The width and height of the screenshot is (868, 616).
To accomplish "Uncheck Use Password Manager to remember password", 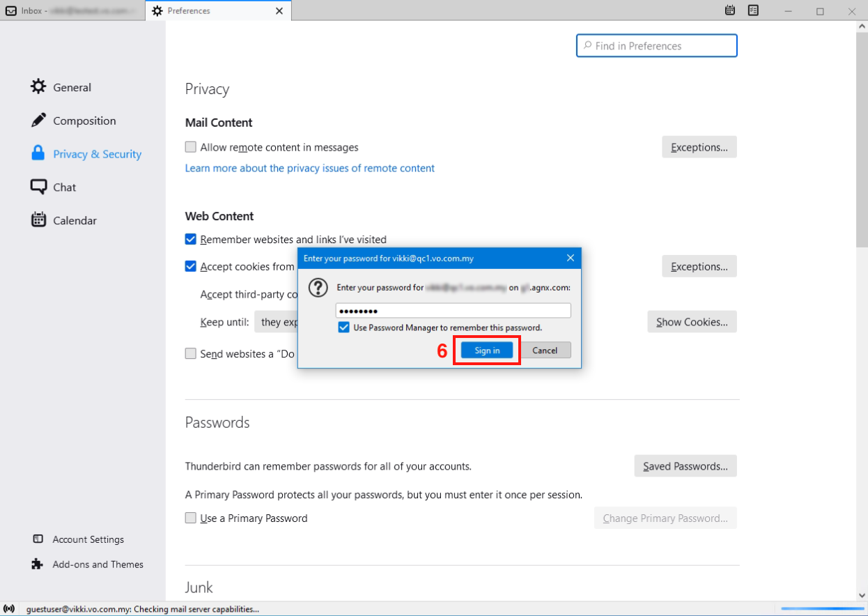I will pos(343,328).
